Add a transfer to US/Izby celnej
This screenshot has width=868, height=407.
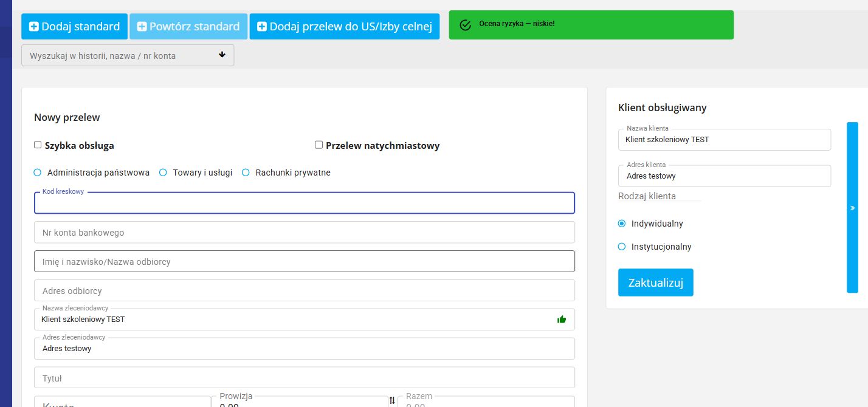[345, 26]
